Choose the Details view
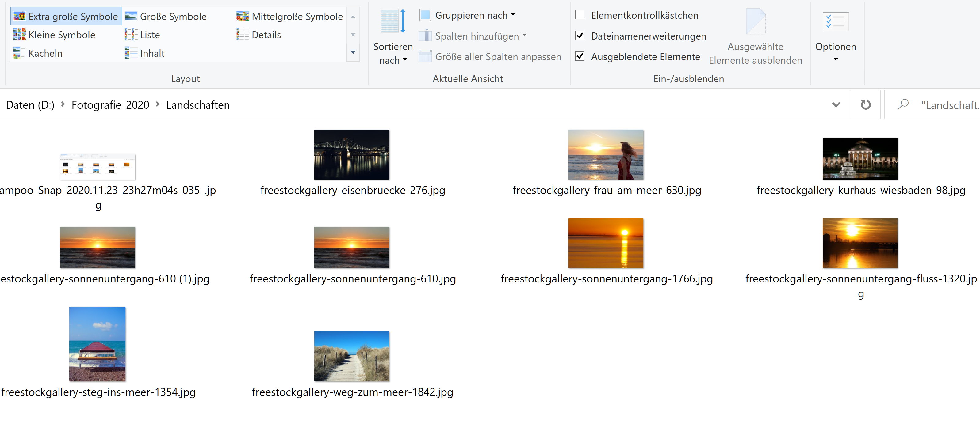The width and height of the screenshot is (980, 443). point(259,35)
